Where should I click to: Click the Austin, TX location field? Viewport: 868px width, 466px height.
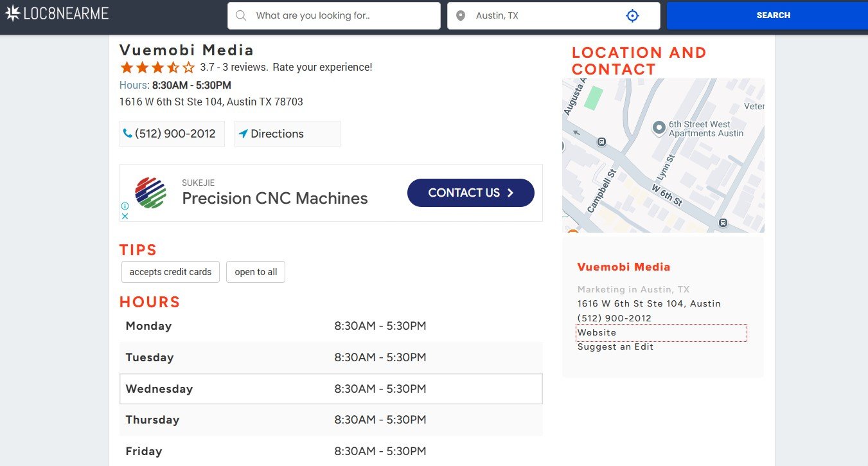[546, 15]
